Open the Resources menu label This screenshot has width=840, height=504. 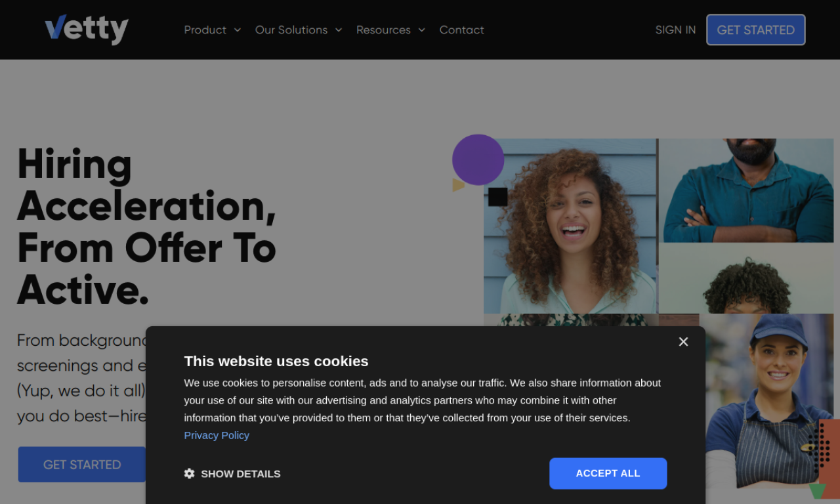tap(383, 30)
